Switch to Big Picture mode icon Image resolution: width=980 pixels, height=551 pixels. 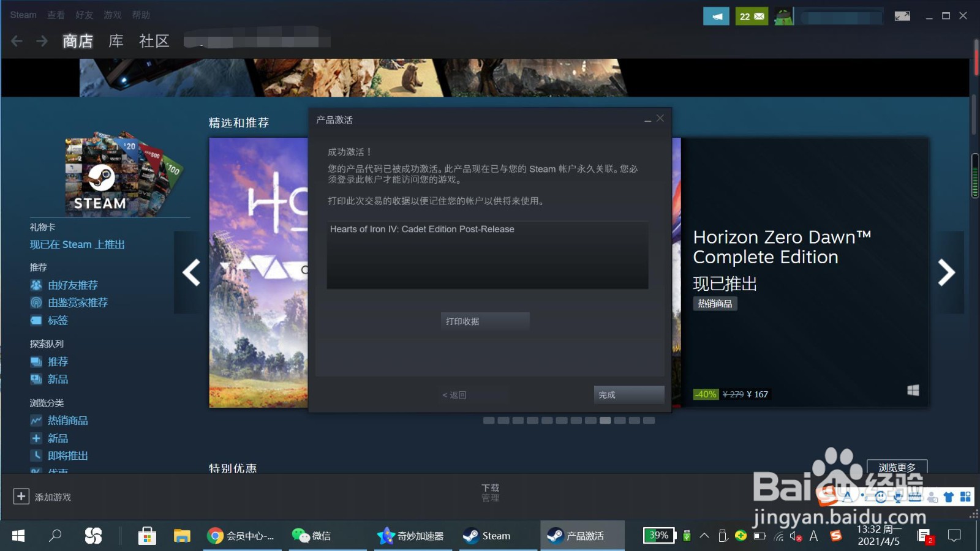(x=902, y=16)
